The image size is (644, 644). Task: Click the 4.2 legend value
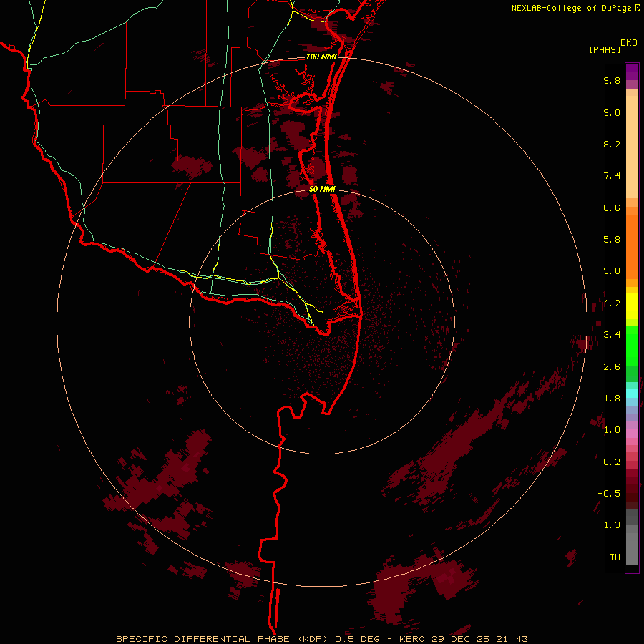612,303
